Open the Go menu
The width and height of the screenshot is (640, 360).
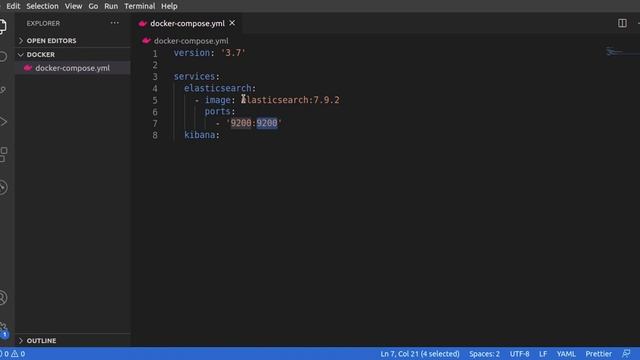tap(93, 6)
